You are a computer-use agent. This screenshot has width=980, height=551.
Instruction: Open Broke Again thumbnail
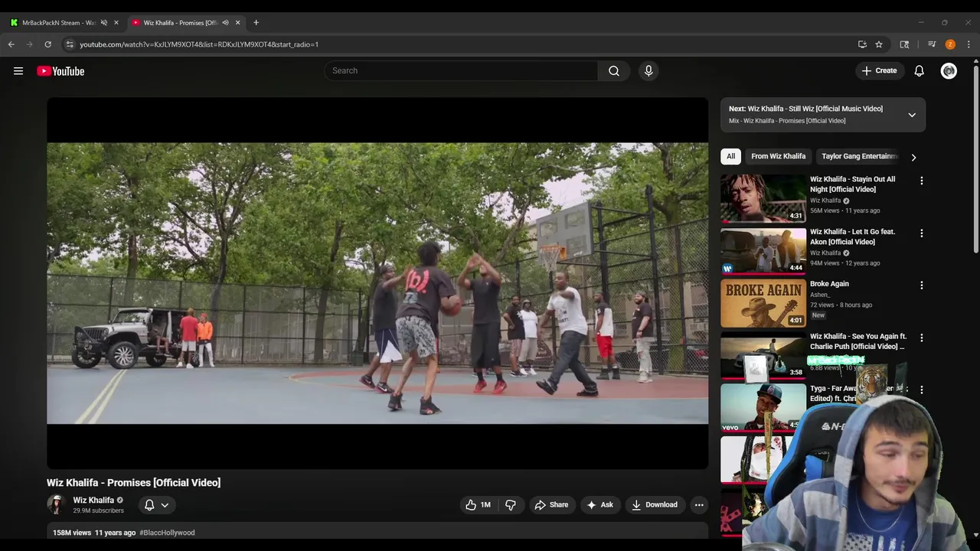[x=763, y=303]
